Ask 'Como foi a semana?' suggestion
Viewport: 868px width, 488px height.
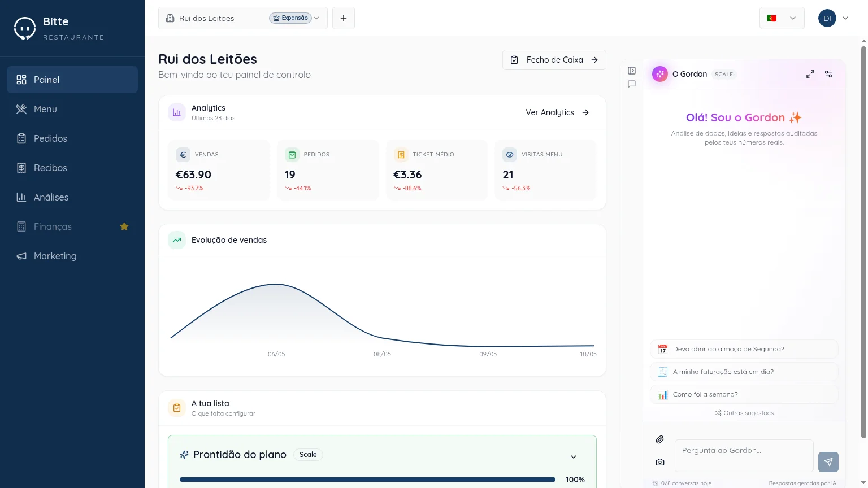(744, 394)
